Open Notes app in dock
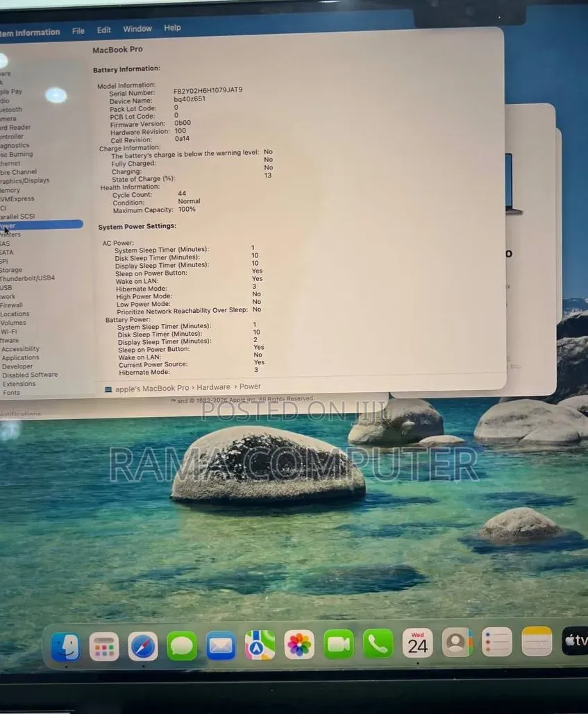This screenshot has height=714, width=588. [x=537, y=642]
